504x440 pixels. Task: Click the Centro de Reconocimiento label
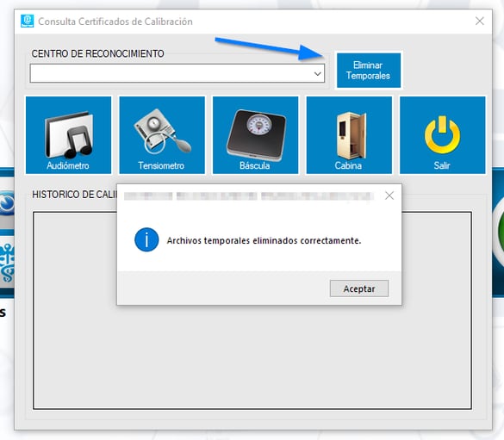pyautogui.click(x=97, y=53)
